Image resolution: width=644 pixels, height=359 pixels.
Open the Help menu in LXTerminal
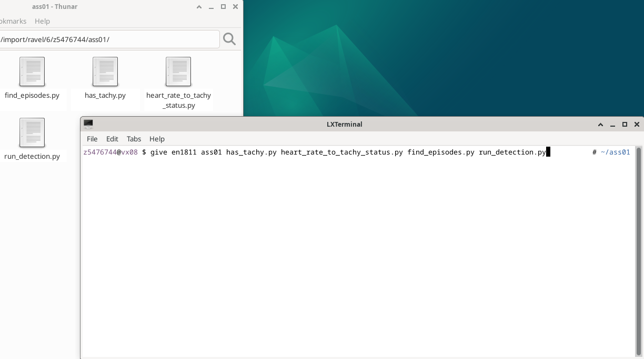[157, 139]
